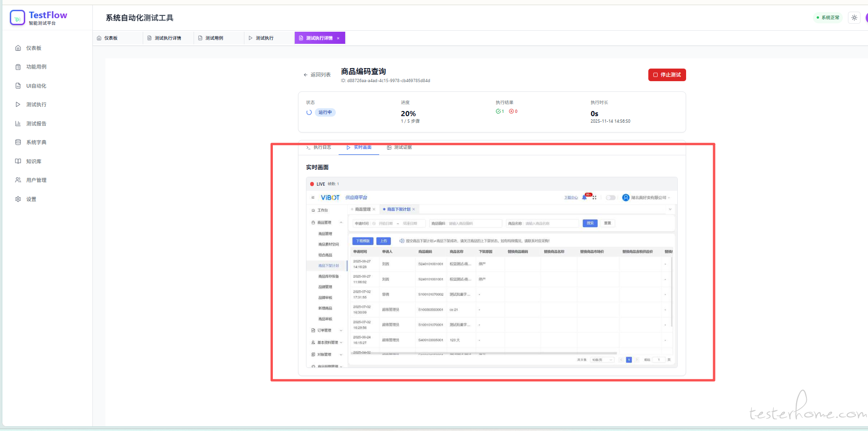Toggle the switch in VIBOT header
The height and width of the screenshot is (431, 868).
[610, 198]
